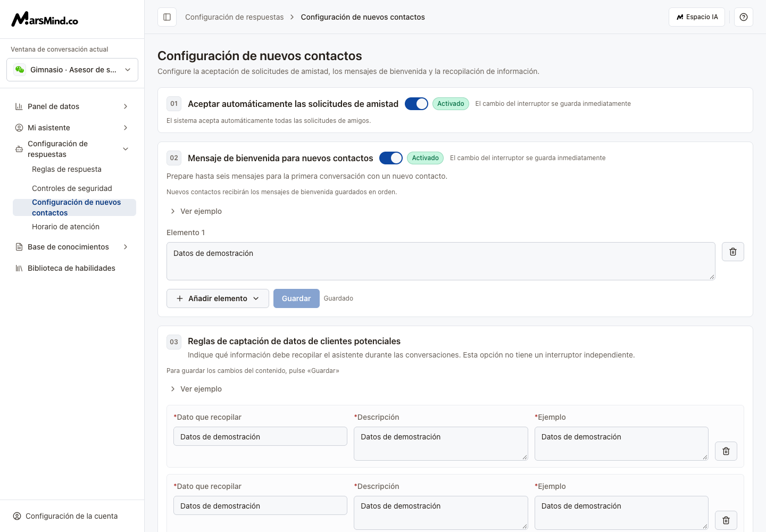This screenshot has width=766, height=532.
Task: Click the Elemento 1 message textarea
Action: 441,261
